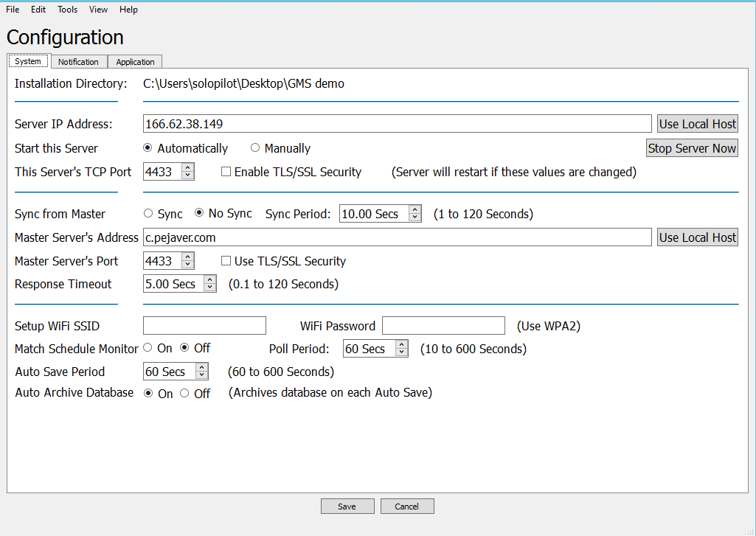The height and width of the screenshot is (536, 756).
Task: Turn Auto Archive Database Off
Action: click(x=185, y=394)
